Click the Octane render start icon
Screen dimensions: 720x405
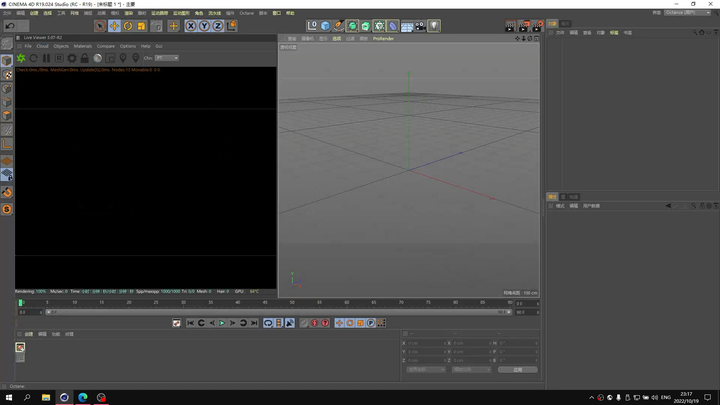[20, 59]
